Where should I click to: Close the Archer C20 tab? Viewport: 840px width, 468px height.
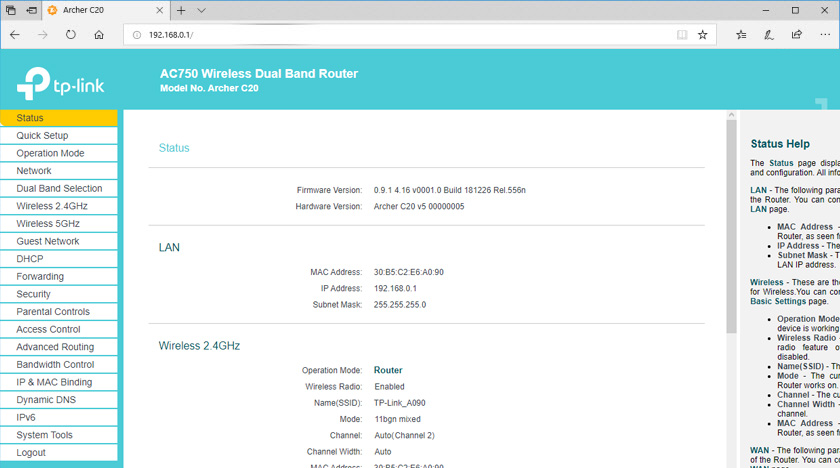(160, 10)
